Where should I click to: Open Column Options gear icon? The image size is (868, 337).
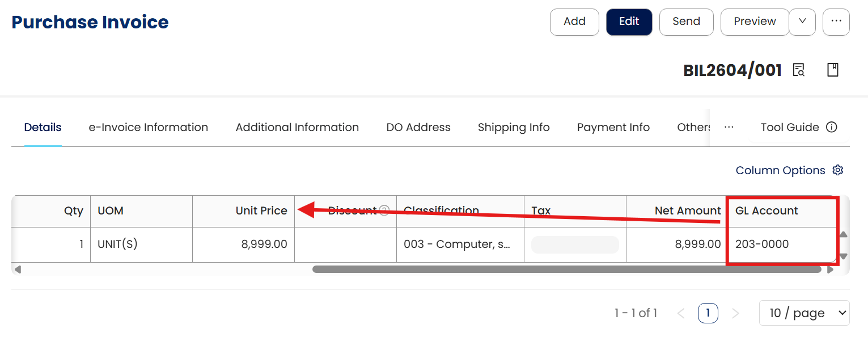[838, 170]
